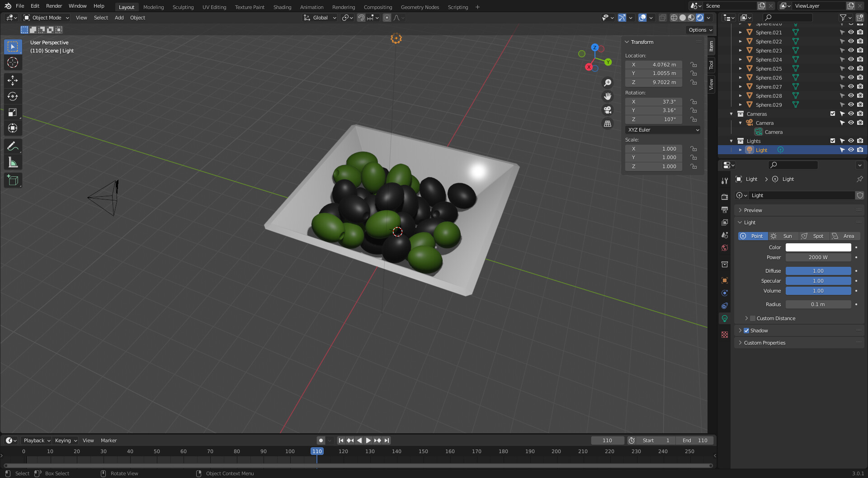868x478 pixels.
Task: Activate the Measure tool
Action: click(x=13, y=162)
